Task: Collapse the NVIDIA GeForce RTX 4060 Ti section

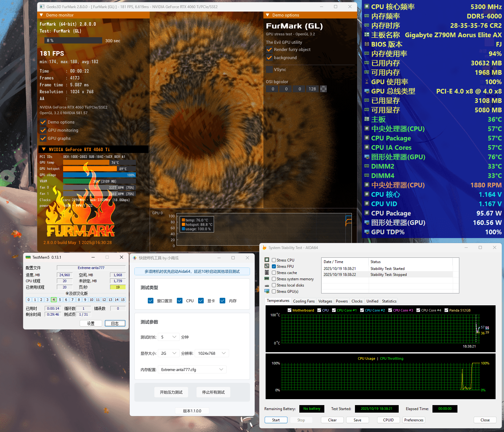Action: [x=44, y=150]
